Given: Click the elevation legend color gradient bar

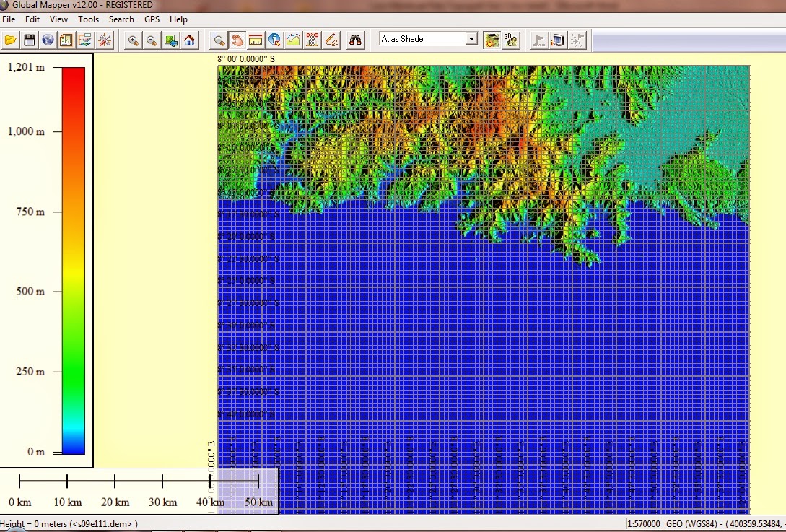Looking at the screenshot, I should coord(73,261).
